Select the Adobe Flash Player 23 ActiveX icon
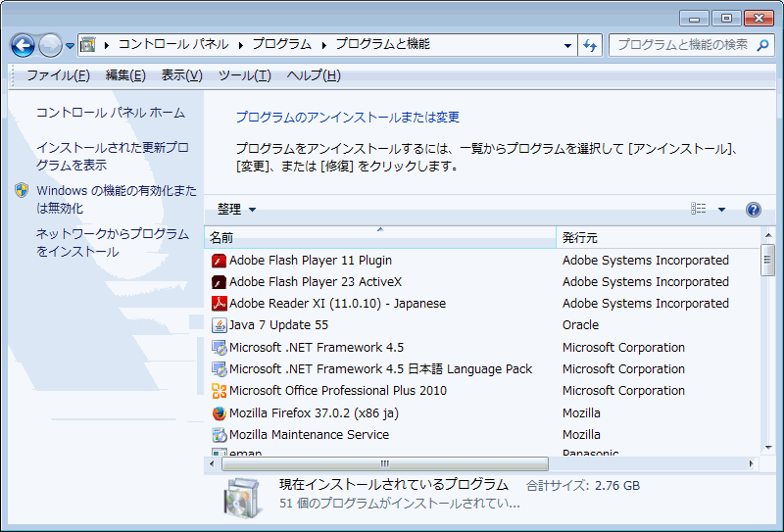The image size is (784, 532). 219,282
